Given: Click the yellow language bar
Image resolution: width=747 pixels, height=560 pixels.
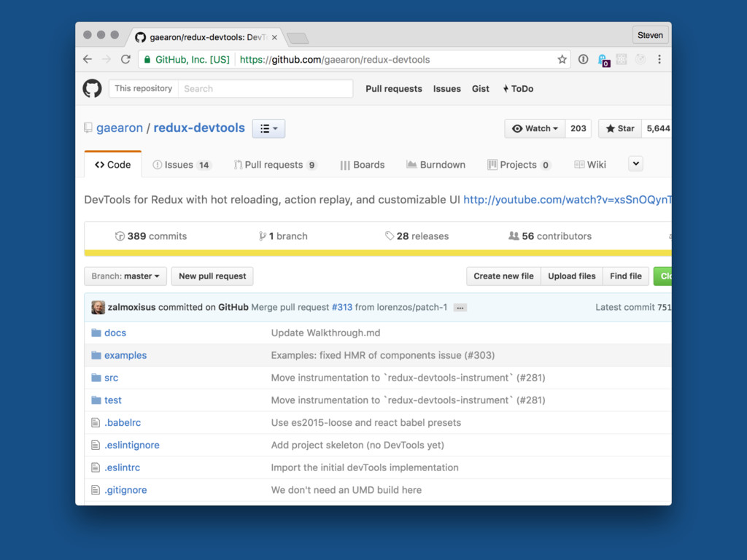Looking at the screenshot, I should click(x=379, y=253).
